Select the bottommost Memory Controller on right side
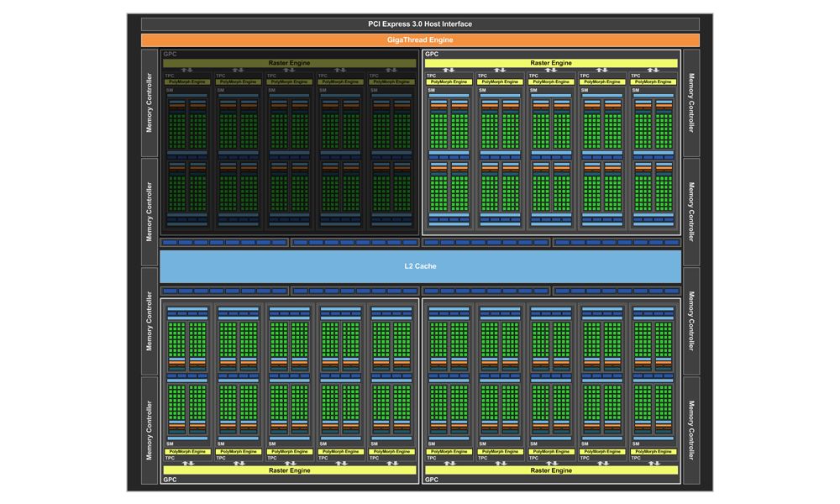The image size is (840, 504). point(691,430)
